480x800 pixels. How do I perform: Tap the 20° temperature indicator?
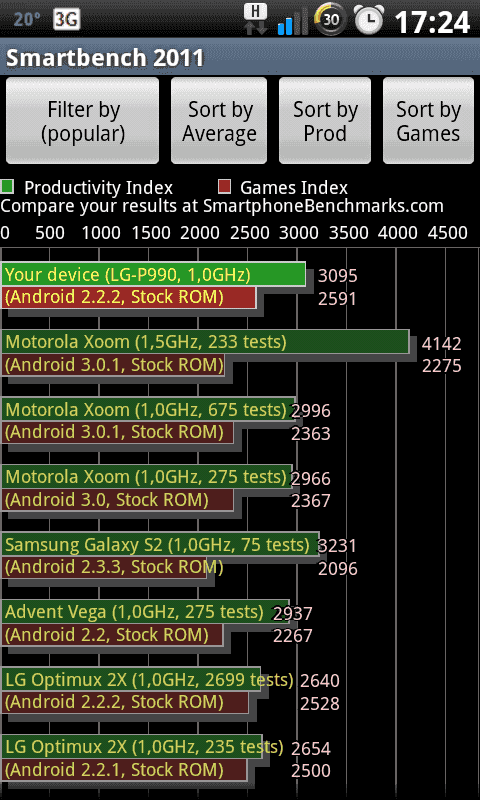[27, 20]
